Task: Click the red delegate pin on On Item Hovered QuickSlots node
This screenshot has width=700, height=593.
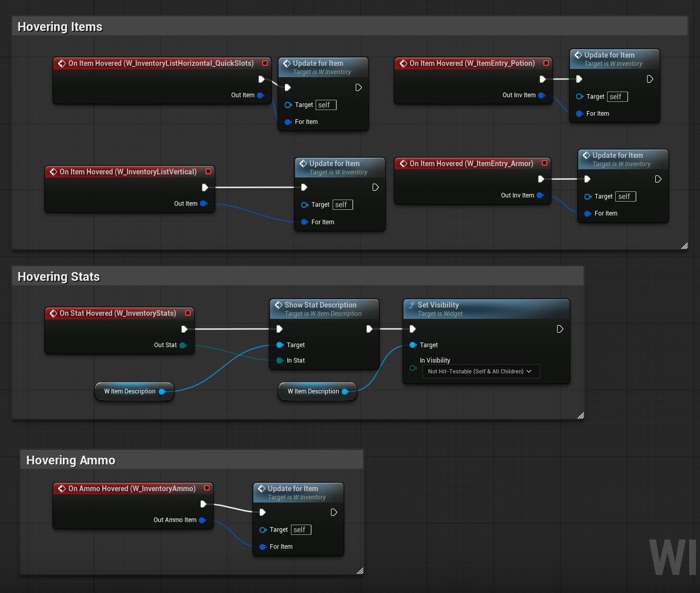Action: (x=265, y=63)
